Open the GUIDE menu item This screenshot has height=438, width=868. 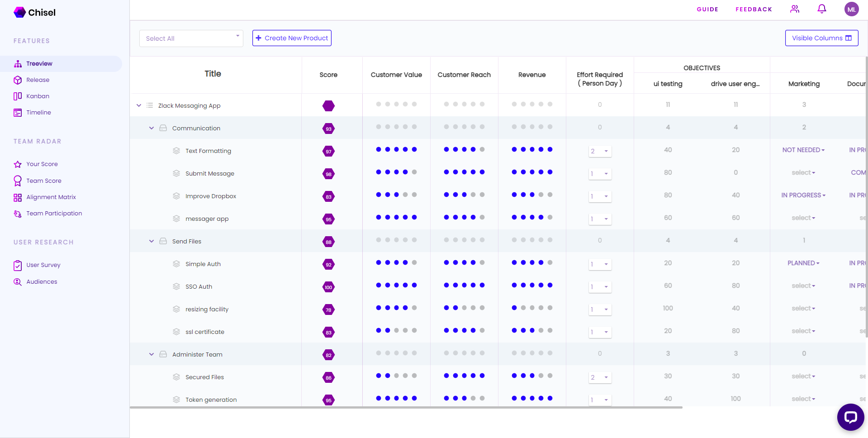[707, 9]
